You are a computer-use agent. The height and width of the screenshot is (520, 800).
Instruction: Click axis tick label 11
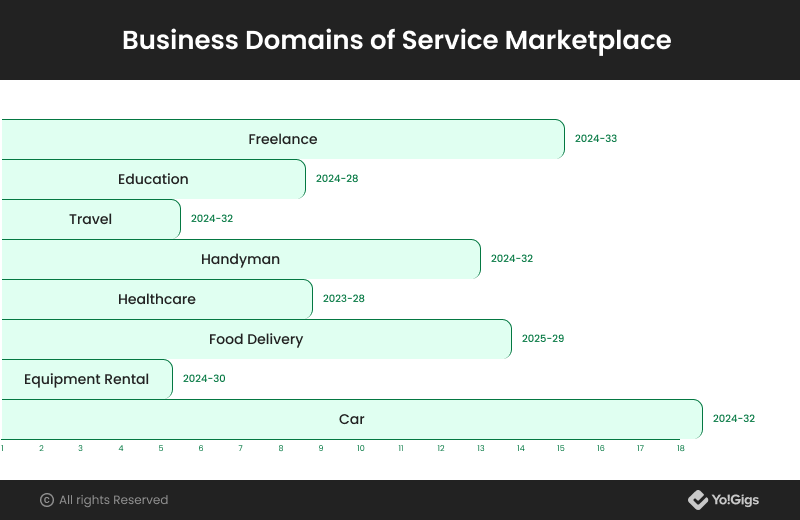point(401,448)
